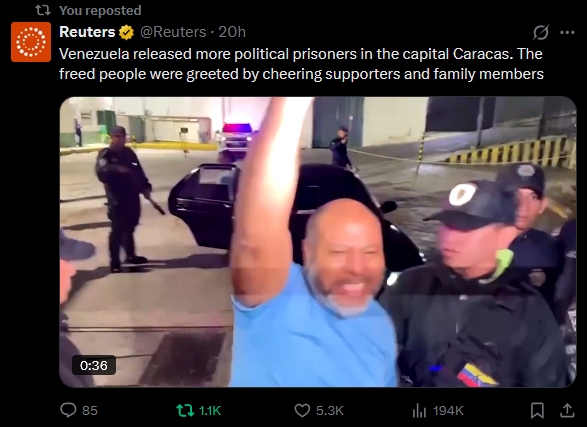587x427 pixels.
Task: Open the three-dot more options menu
Action: pos(567,33)
